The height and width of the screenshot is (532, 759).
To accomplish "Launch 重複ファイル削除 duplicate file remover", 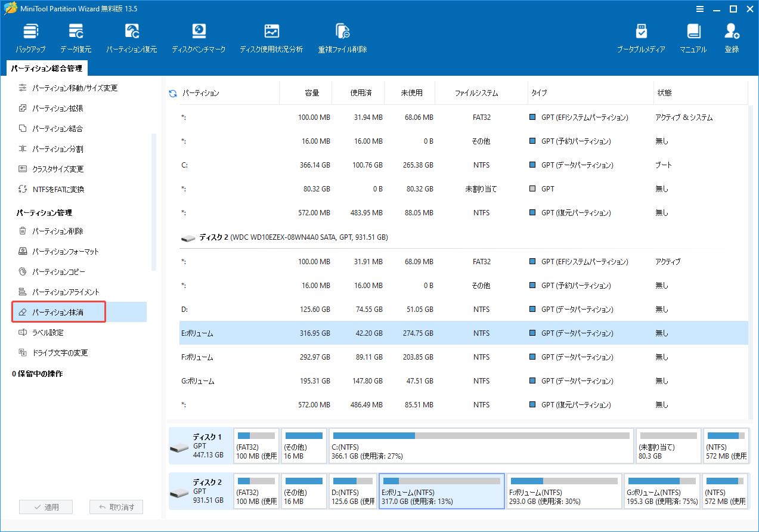I will (x=343, y=37).
